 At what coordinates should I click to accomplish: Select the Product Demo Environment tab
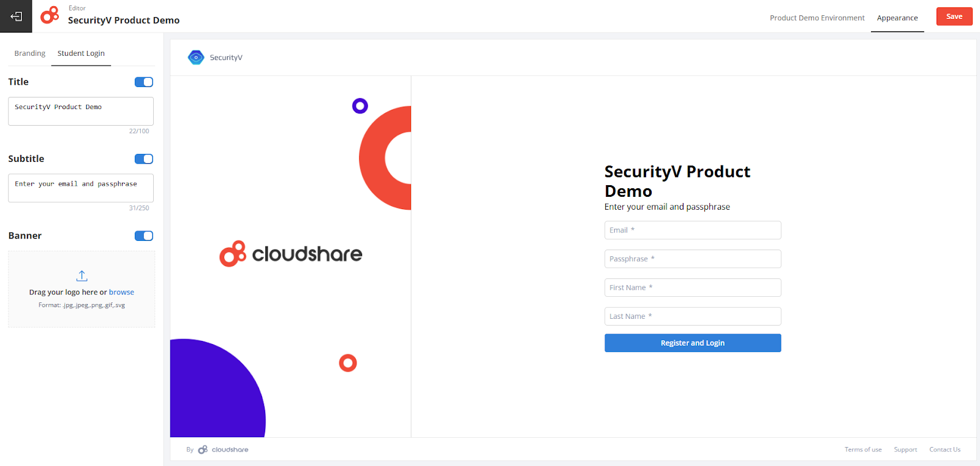click(x=817, y=18)
